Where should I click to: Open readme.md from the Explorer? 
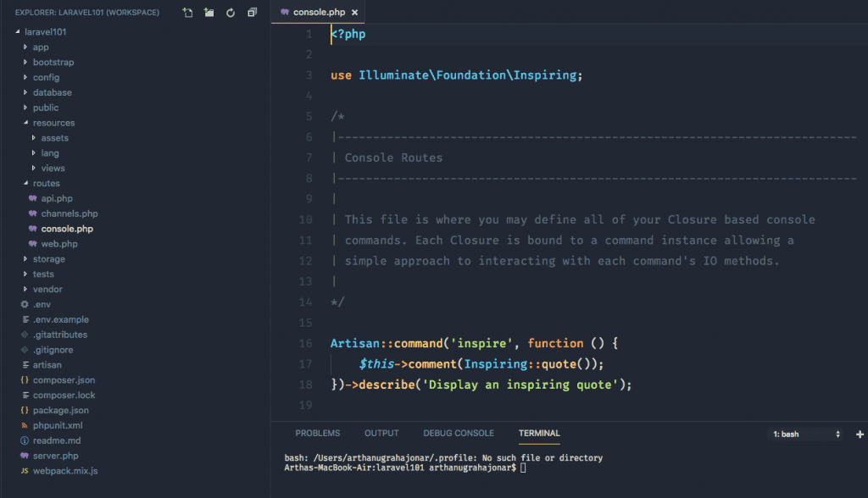[55, 440]
